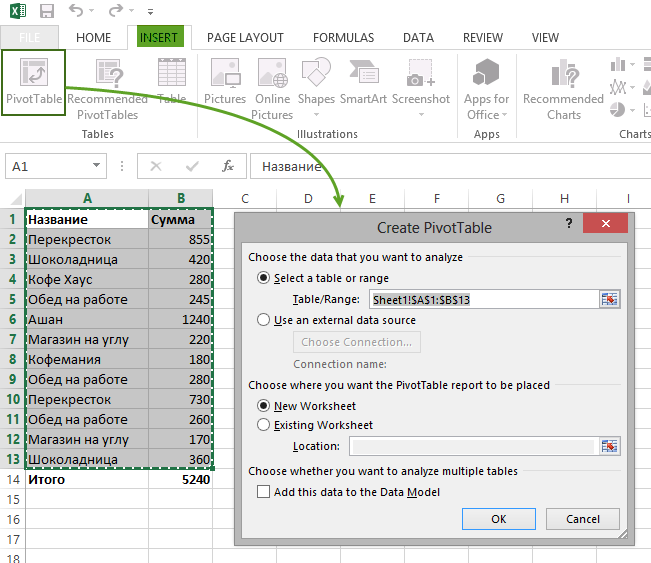Image resolution: width=651 pixels, height=563 pixels.
Task: Insert Pictures from file
Action: click(x=225, y=80)
